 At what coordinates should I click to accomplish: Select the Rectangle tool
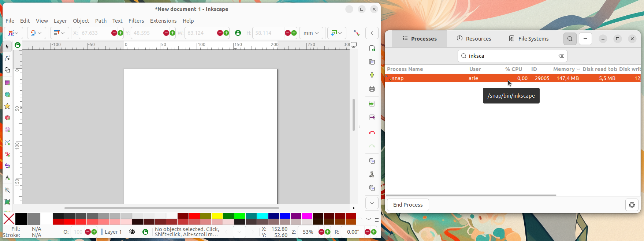pyautogui.click(x=7, y=83)
